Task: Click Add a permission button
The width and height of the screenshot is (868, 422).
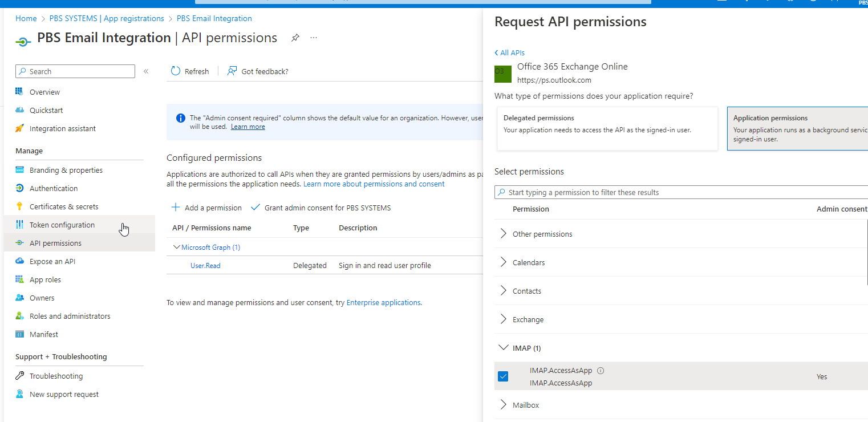Action: (206, 208)
